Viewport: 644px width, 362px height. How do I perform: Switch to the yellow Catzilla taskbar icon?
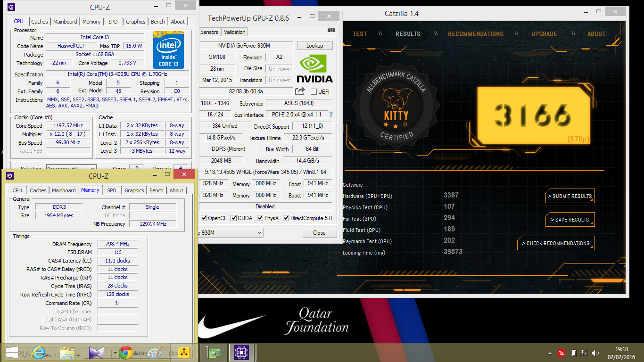(x=184, y=353)
